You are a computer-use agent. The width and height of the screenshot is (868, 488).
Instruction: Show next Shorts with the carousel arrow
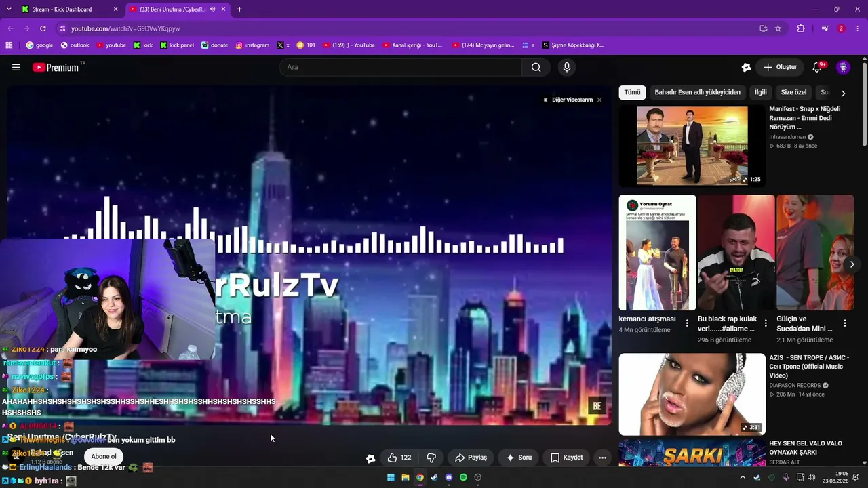(852, 264)
